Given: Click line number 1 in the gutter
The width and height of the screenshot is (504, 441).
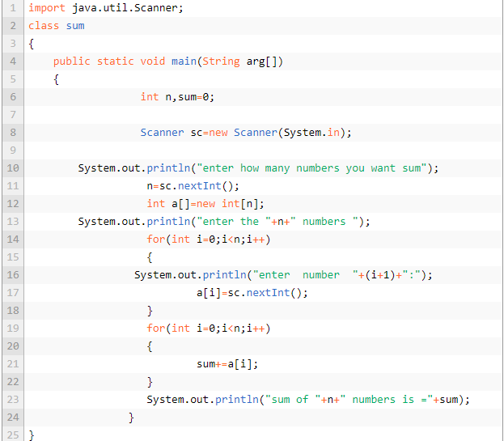Looking at the screenshot, I should (x=12, y=8).
